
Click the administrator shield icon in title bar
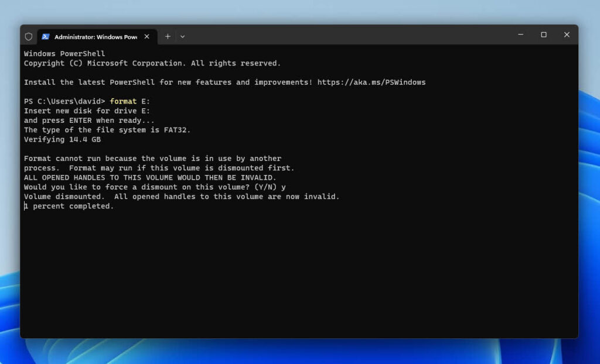(28, 36)
